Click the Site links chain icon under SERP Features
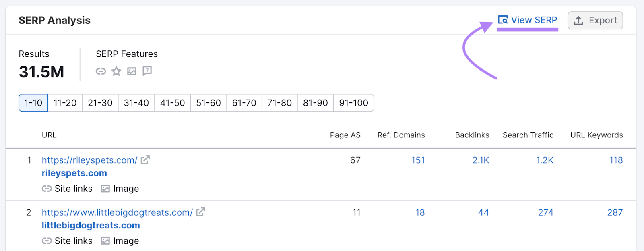This screenshot has height=251, width=644. (x=101, y=71)
